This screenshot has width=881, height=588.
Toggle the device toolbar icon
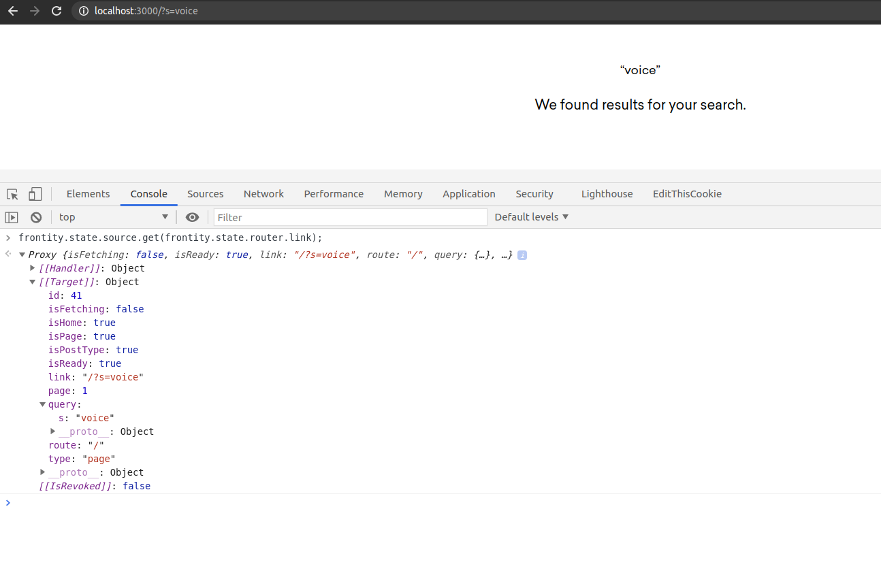pyautogui.click(x=35, y=195)
